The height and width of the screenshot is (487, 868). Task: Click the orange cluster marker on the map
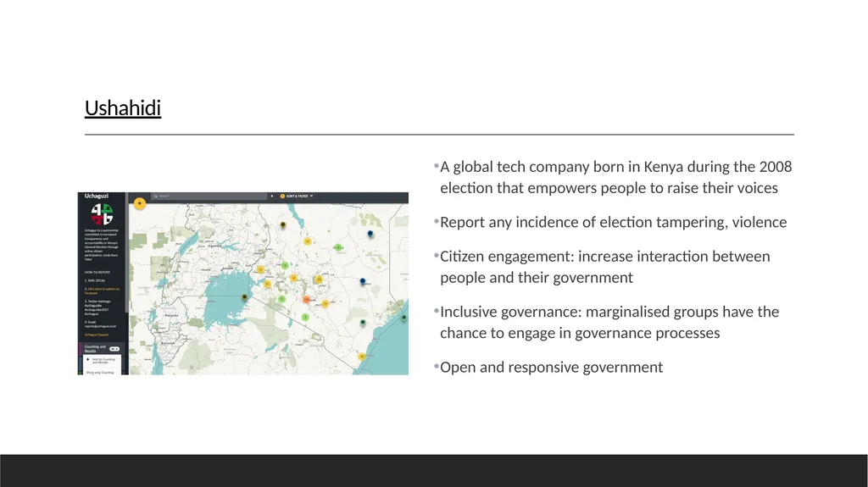click(306, 299)
